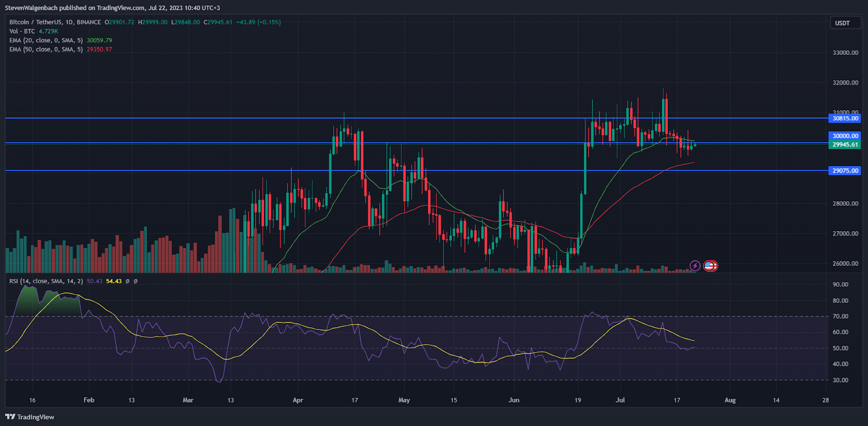The width and height of the screenshot is (868, 426).
Task: Select the 30000.00 horizontal line price label
Action: [845, 136]
